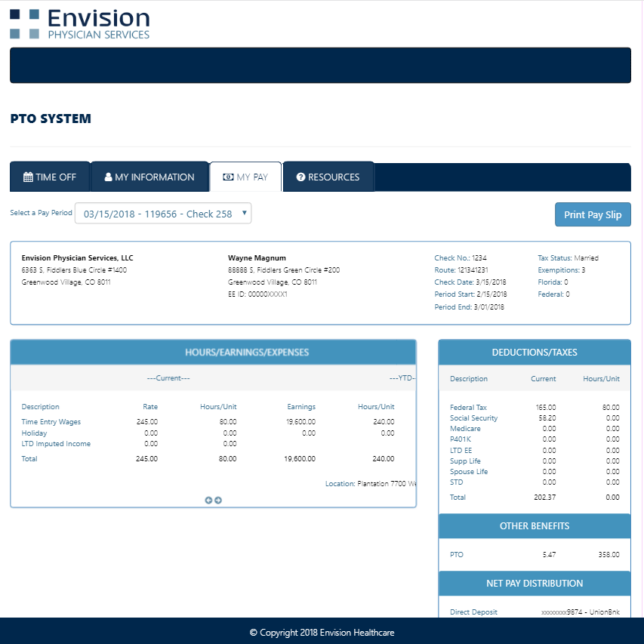Click the LTD EE deduction label
The width and height of the screenshot is (644, 644).
coord(461,451)
